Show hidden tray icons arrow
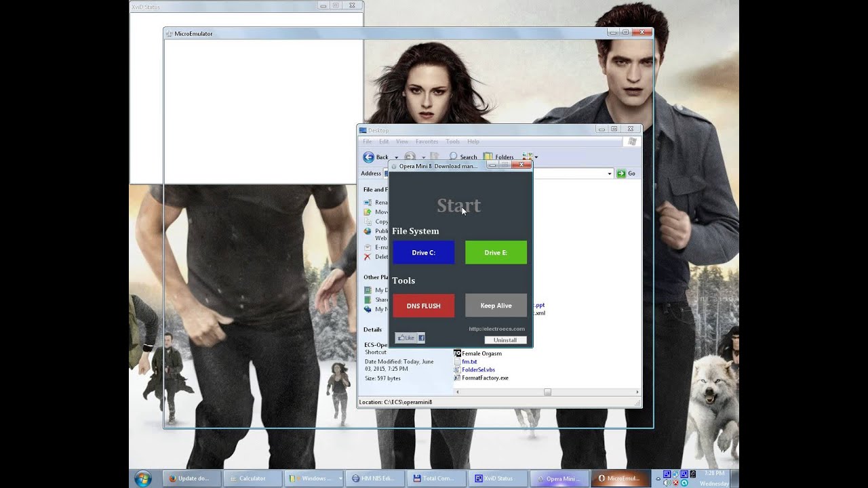The width and height of the screenshot is (868, 488). (x=658, y=479)
